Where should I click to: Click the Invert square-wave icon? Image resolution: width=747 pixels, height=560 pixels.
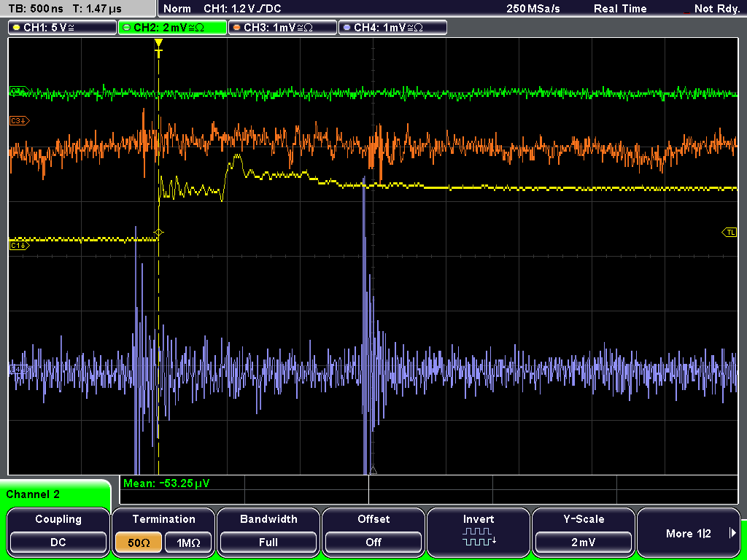[x=479, y=537]
